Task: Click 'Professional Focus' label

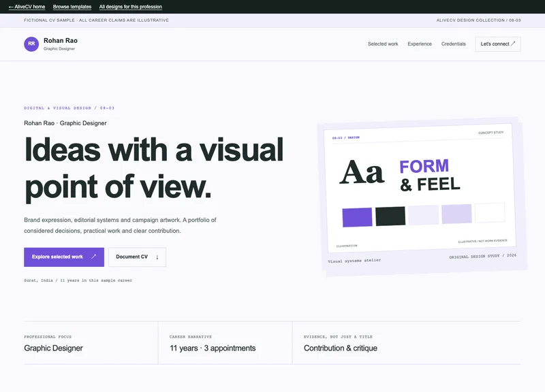Action: [x=48, y=337]
